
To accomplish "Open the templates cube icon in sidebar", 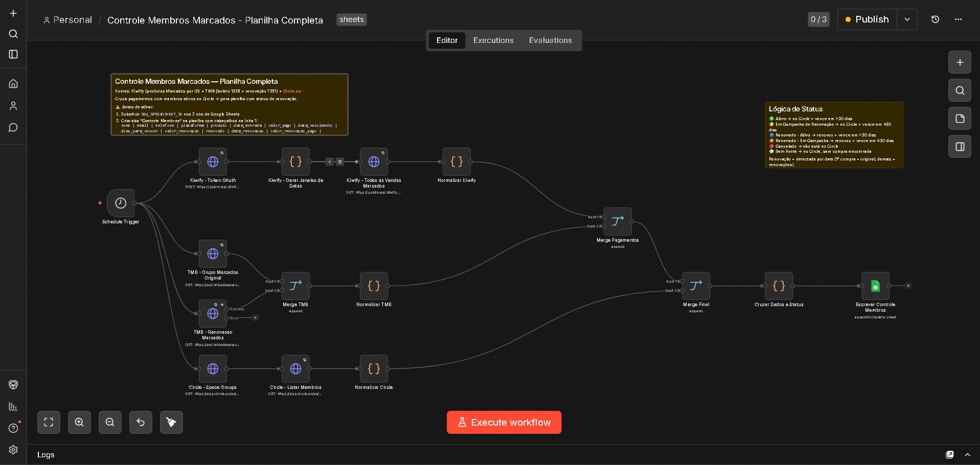I will (13, 385).
